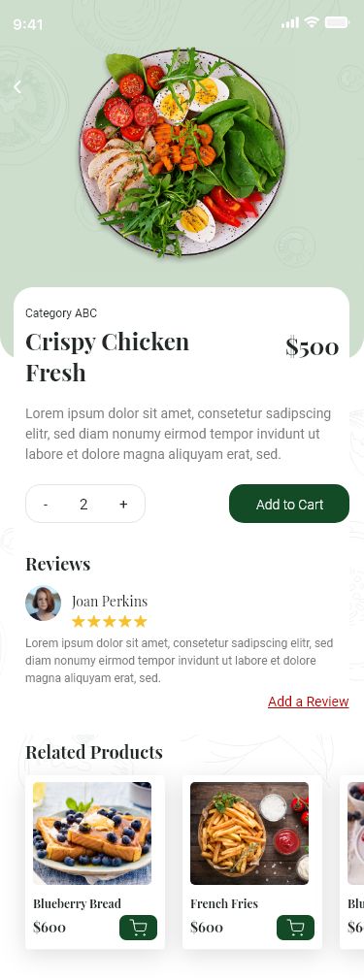Tap the battery status icon

pos(337,22)
